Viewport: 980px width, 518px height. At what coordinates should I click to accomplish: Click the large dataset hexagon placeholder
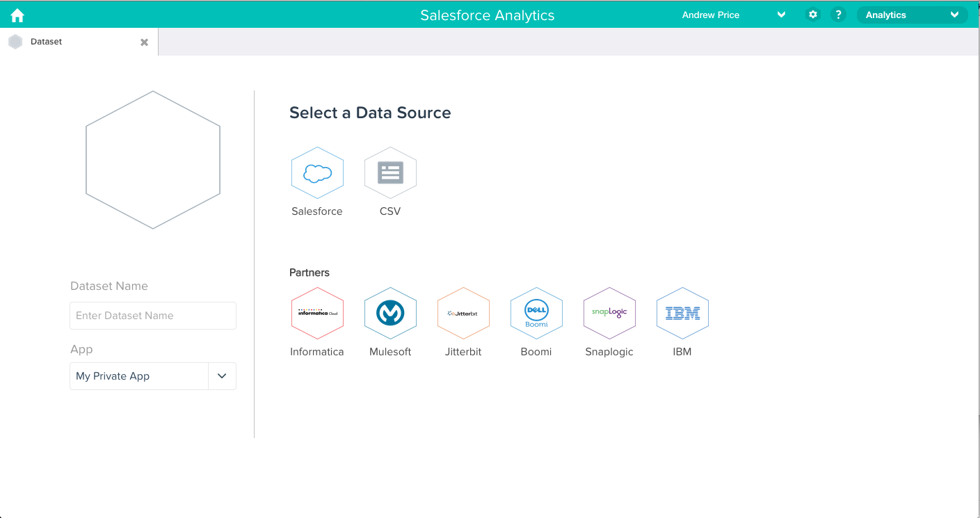[x=153, y=160]
